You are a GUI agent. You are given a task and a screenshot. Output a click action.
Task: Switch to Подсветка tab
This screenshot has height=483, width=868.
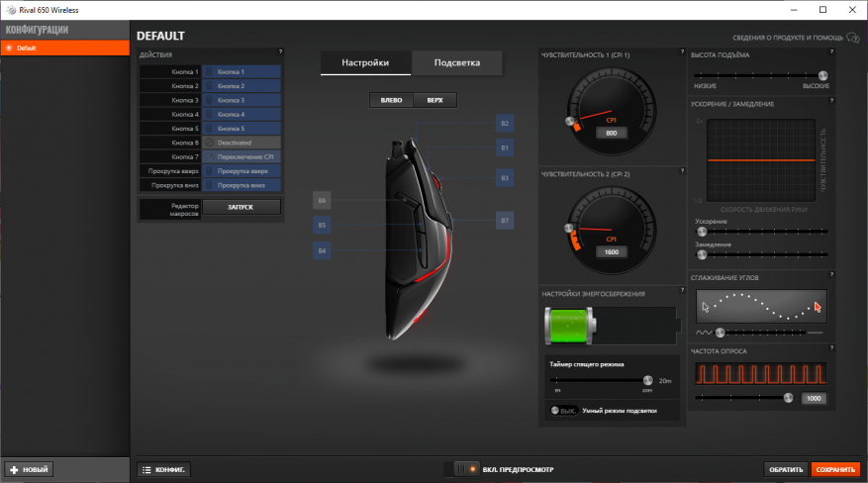(457, 62)
